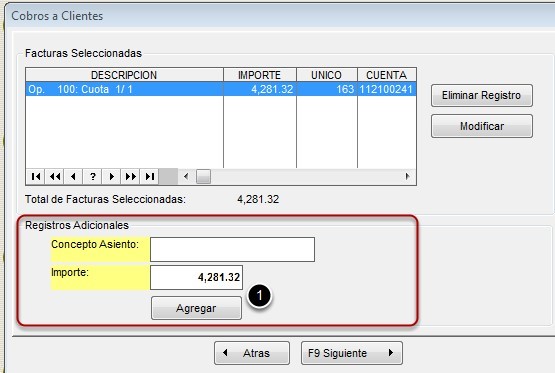Click the horizontal scrollbar left arrow

[186, 176]
